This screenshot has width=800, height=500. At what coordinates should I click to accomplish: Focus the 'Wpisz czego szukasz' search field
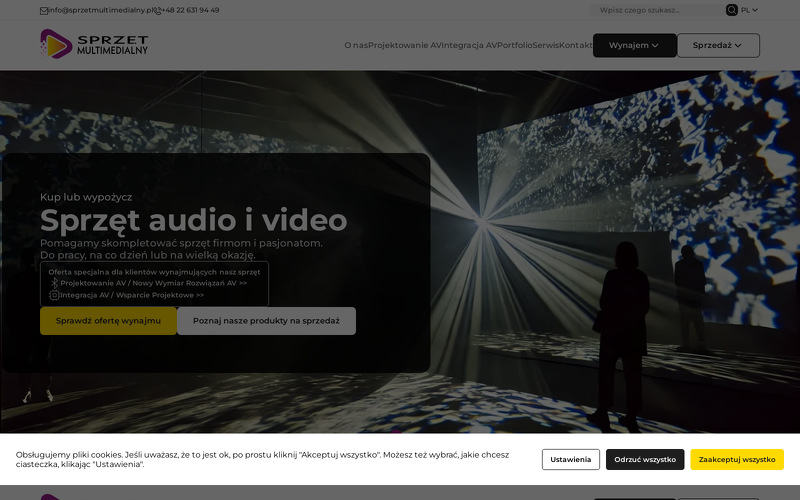pyautogui.click(x=658, y=10)
